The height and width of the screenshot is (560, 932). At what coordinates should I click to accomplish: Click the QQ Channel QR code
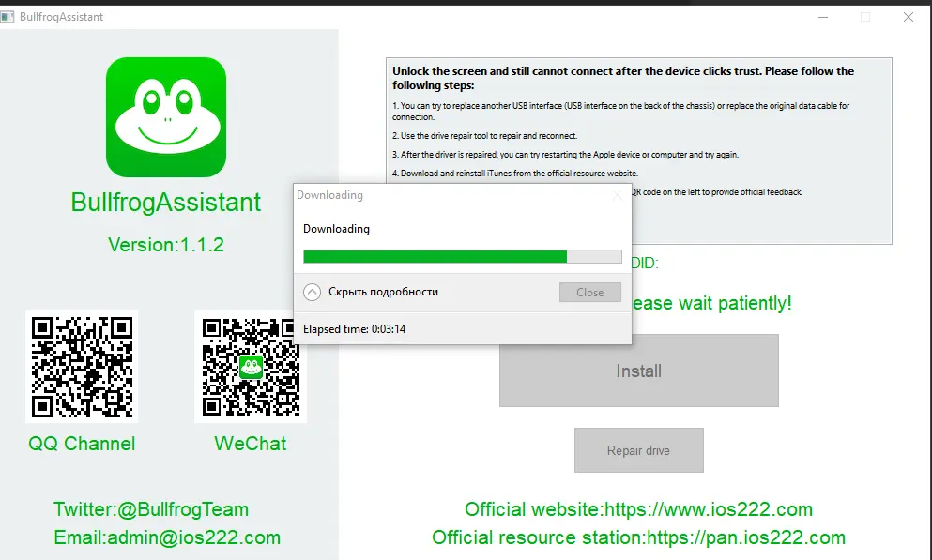tap(82, 367)
